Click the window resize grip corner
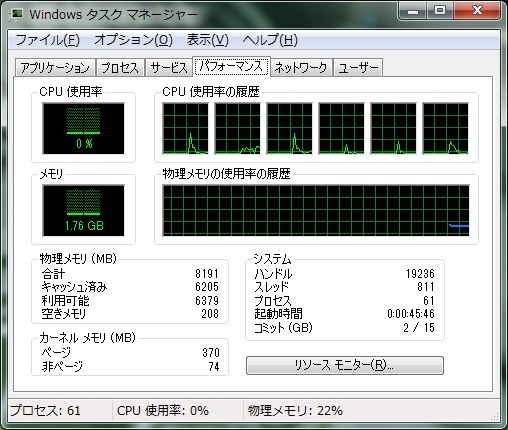 click(x=495, y=416)
